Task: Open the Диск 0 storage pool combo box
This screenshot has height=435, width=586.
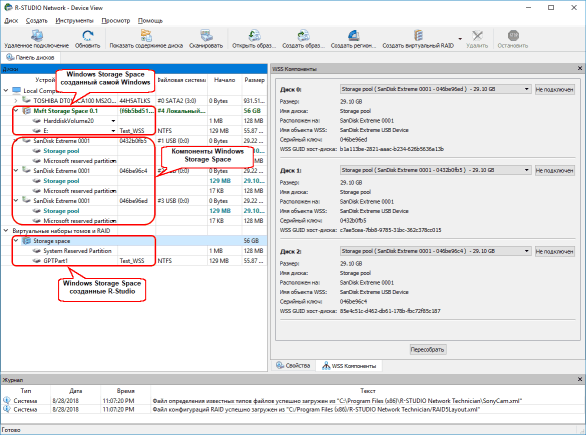Action: click(435, 89)
